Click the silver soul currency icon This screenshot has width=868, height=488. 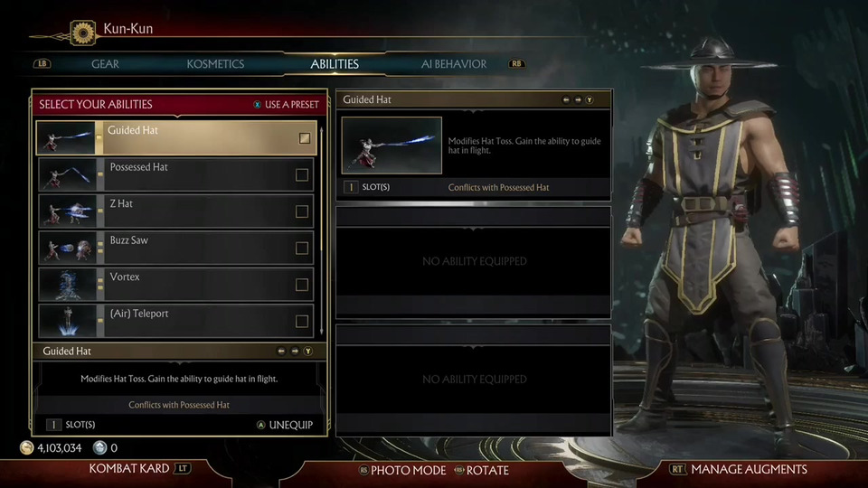[99, 447]
